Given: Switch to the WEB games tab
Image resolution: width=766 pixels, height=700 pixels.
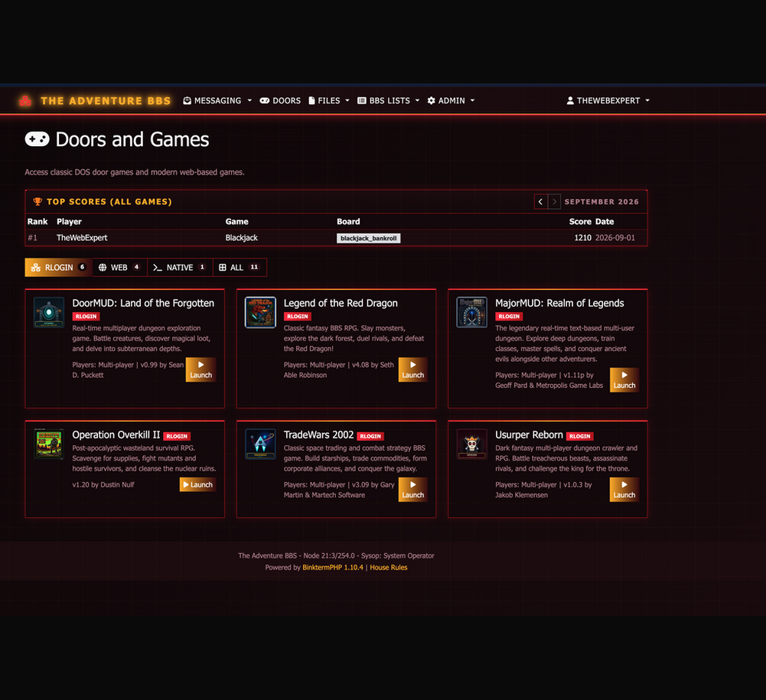Looking at the screenshot, I should [x=119, y=267].
